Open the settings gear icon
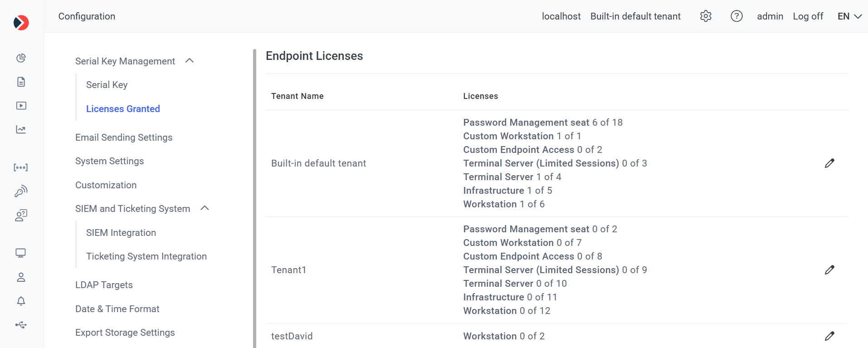Screen dimensions: 868x348 706,16
